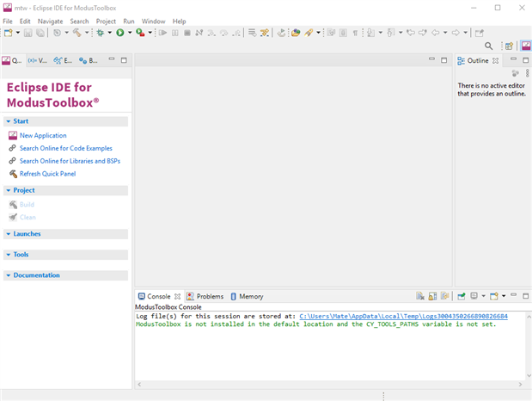The width and height of the screenshot is (532, 401).
Task: Select the ModusToolbox perspective button
Action: (526, 46)
